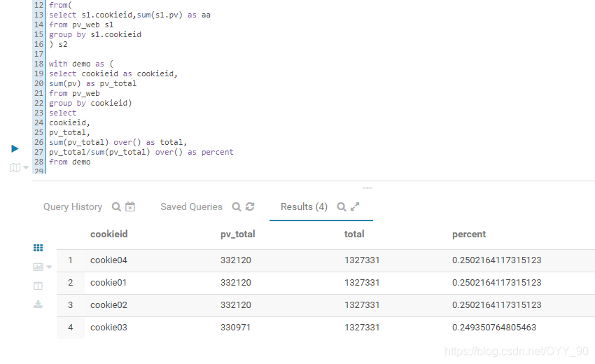Select the Results (4) tab

coord(304,207)
